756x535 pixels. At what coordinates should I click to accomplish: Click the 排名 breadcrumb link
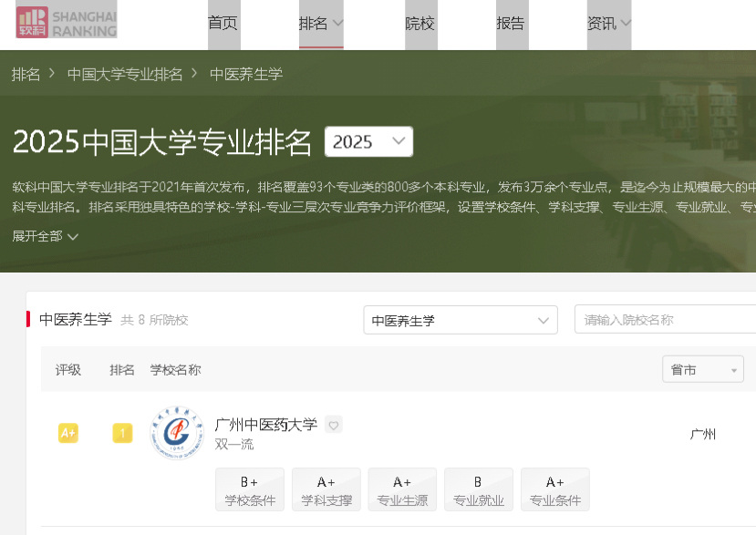click(x=26, y=74)
